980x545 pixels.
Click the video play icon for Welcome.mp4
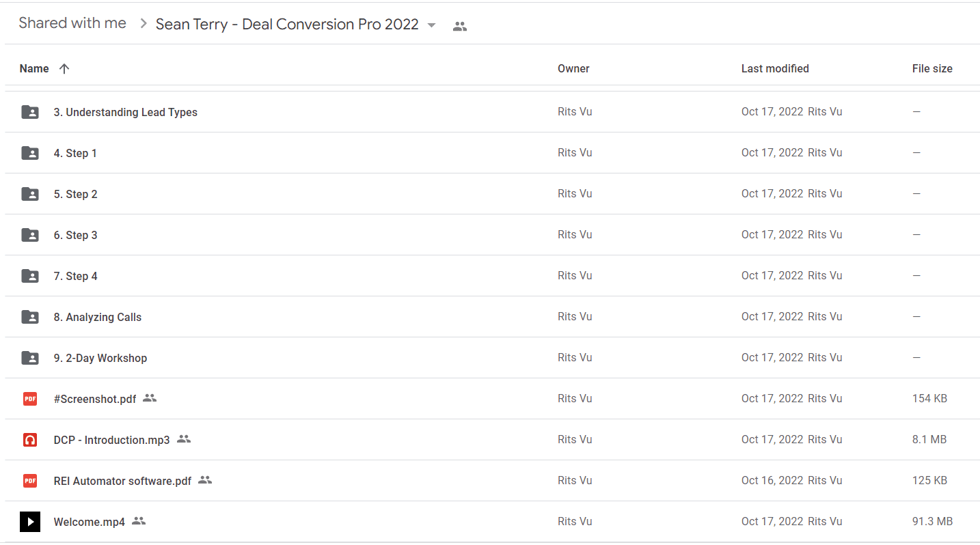(30, 522)
